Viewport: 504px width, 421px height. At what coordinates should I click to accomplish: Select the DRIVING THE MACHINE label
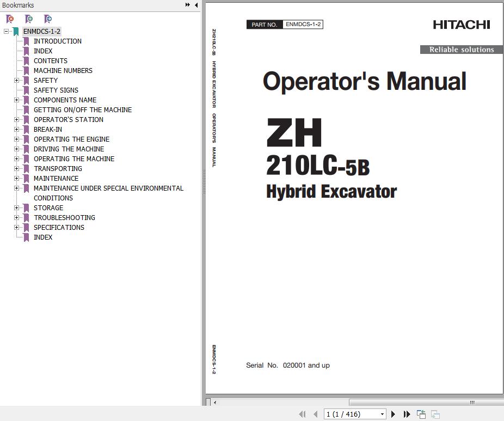pyautogui.click(x=69, y=149)
